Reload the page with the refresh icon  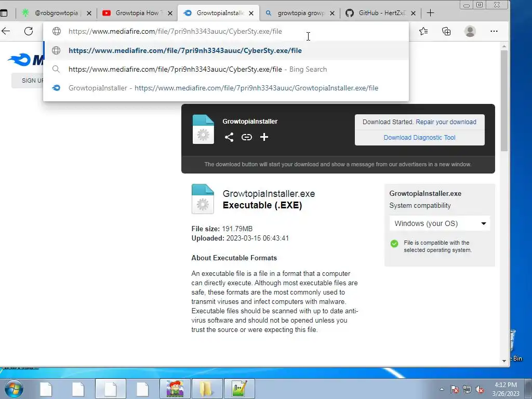pyautogui.click(x=29, y=31)
